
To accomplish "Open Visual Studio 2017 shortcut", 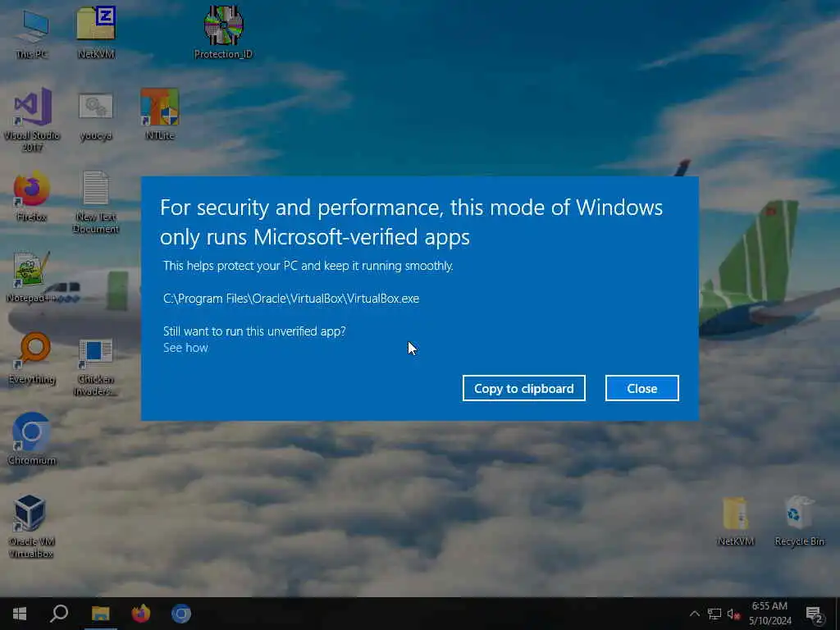I will tap(32, 119).
